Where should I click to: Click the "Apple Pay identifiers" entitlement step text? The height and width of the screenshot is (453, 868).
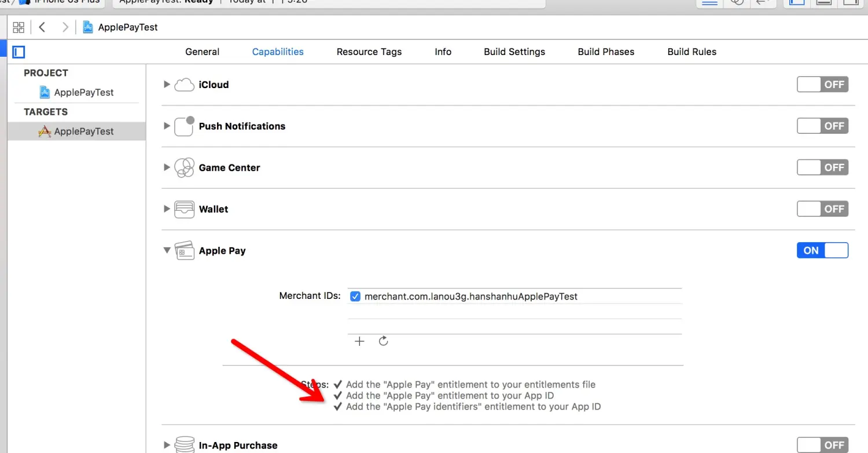(473, 407)
